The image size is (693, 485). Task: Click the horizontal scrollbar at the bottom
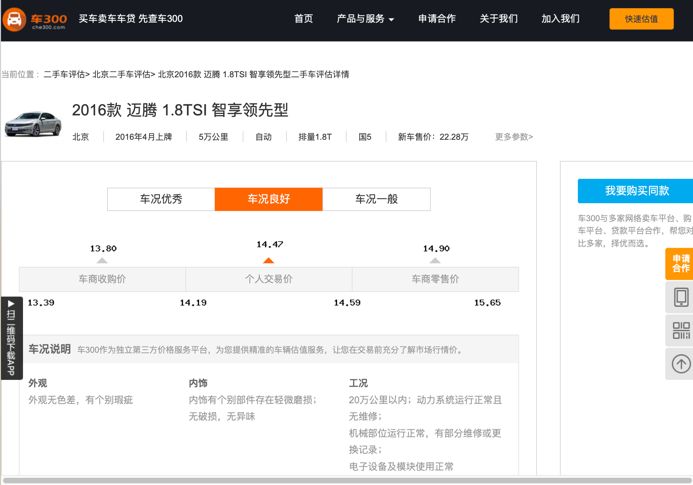click(x=347, y=481)
